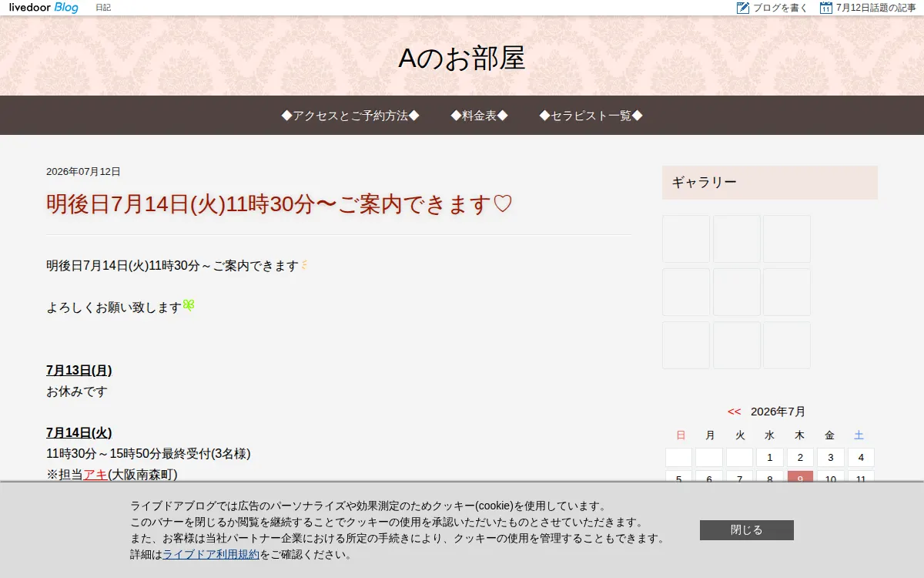Go to previous month with << link
924x578 pixels.
(734, 412)
